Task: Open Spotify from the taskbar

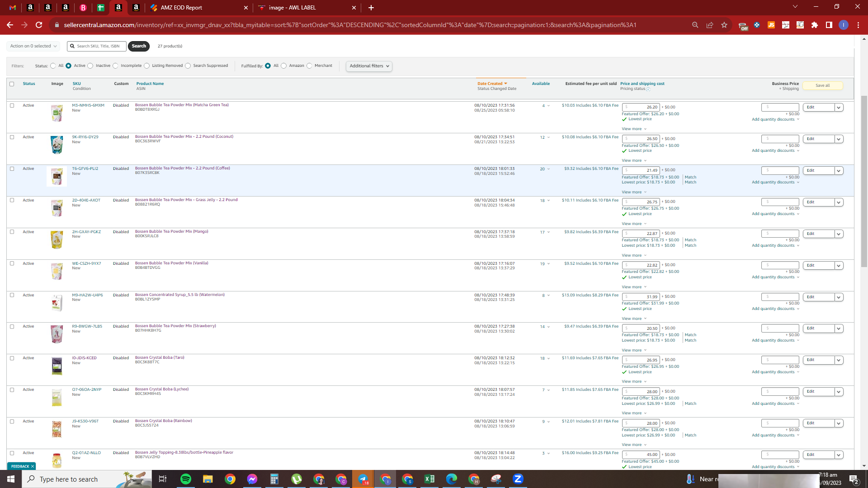Action: 186,479
